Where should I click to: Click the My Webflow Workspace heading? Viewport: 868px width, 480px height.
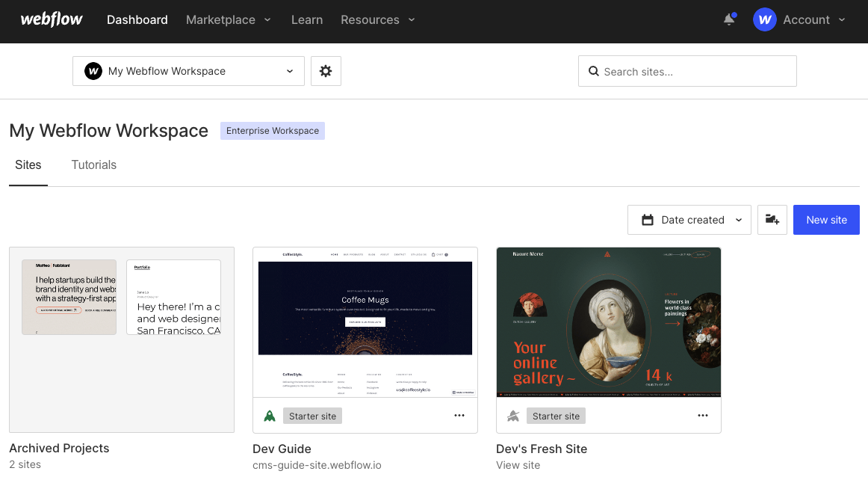coord(108,131)
